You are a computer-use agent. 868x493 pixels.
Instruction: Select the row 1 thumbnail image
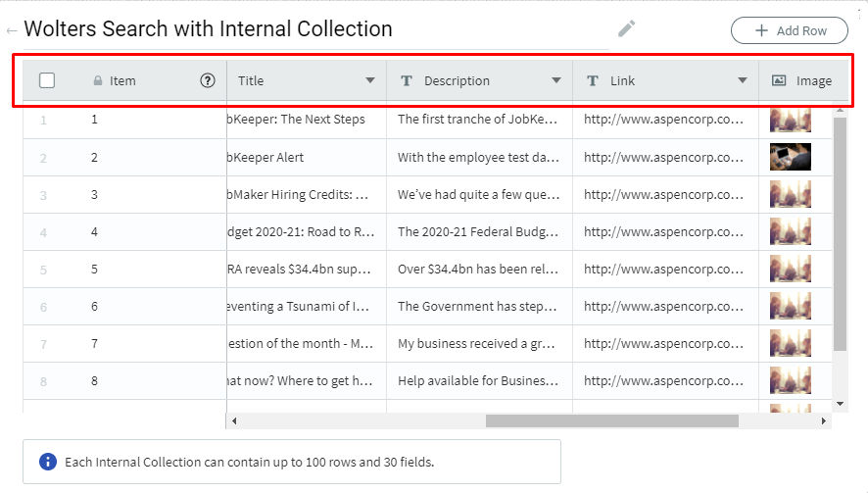(790, 120)
